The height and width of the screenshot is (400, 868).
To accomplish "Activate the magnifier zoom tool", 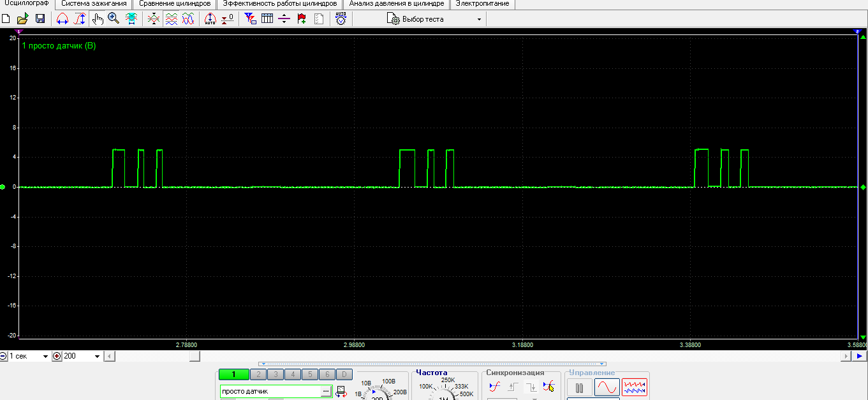I will tap(114, 19).
